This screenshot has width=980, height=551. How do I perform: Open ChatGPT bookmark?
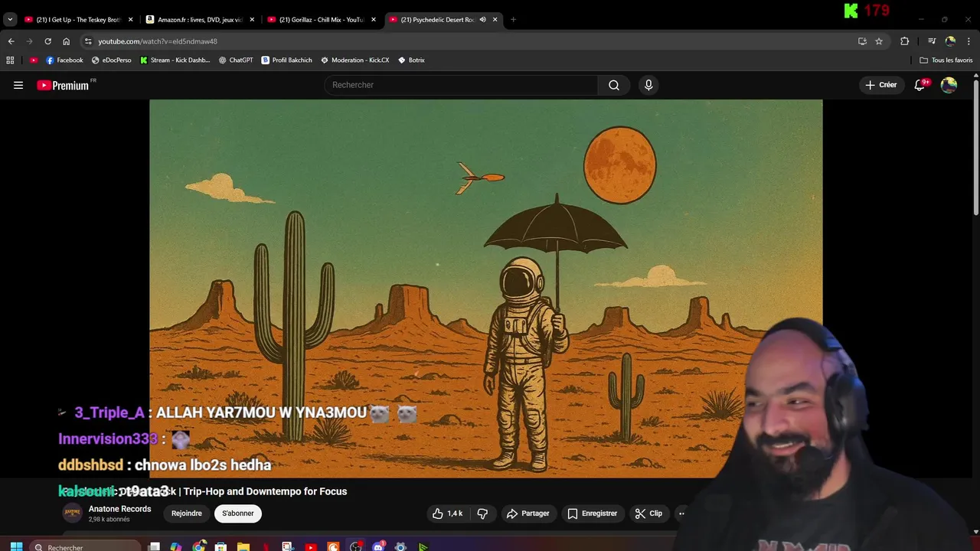tap(236, 60)
